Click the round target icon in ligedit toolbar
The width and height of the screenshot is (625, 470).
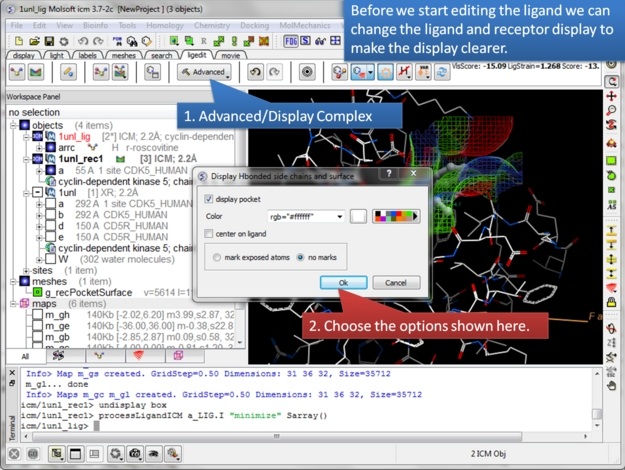coord(306,72)
